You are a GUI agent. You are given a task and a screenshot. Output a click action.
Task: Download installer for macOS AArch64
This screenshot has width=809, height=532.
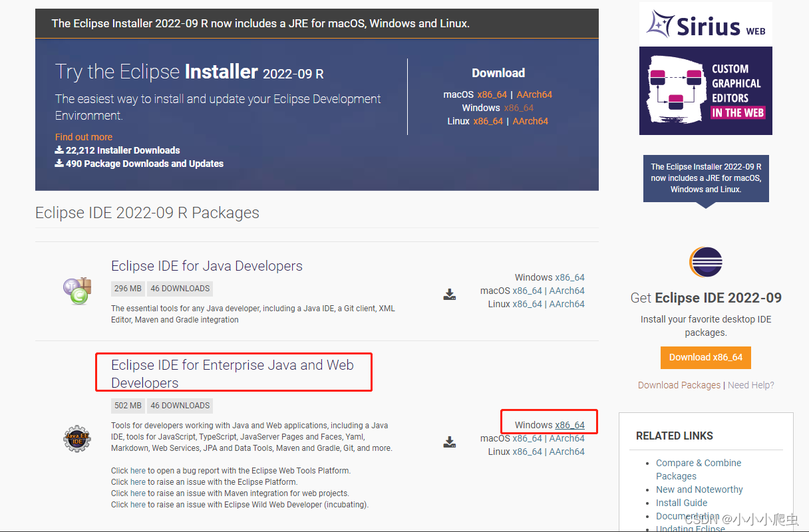click(534, 94)
